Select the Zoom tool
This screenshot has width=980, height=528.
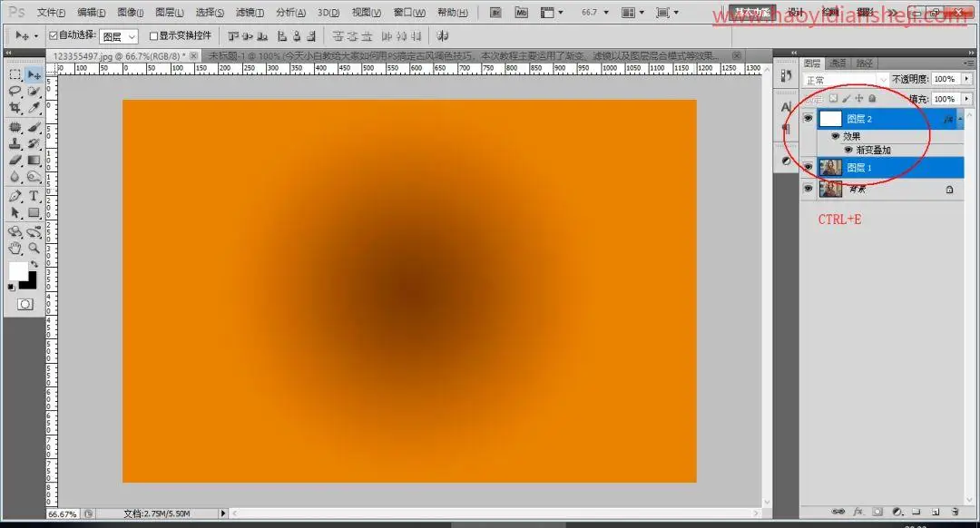click(34, 248)
